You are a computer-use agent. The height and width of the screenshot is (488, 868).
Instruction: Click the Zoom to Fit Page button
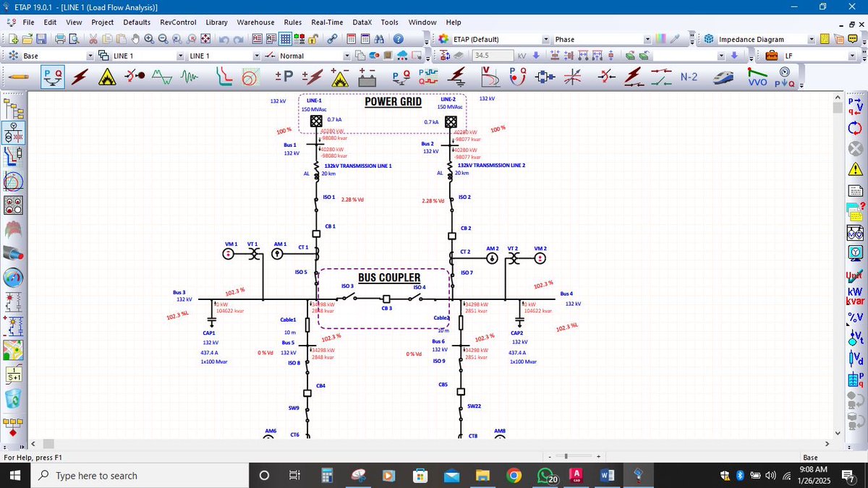click(x=207, y=39)
